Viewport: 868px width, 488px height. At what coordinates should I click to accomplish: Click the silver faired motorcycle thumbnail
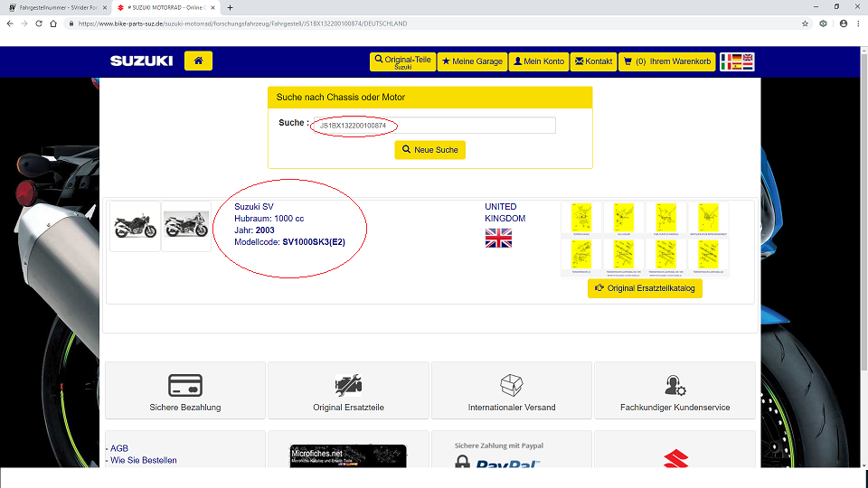(186, 226)
